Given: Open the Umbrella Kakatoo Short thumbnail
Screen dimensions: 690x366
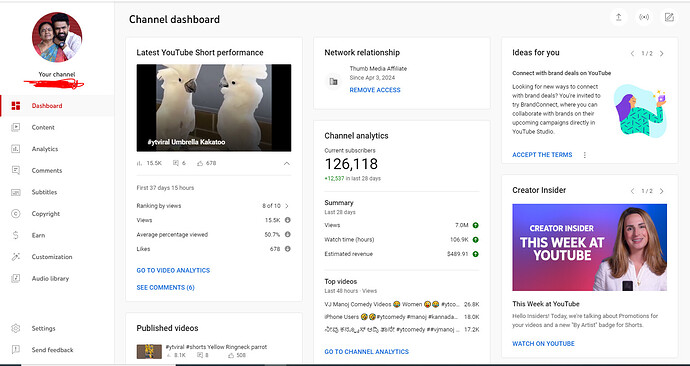Looking at the screenshot, I should click(214, 108).
